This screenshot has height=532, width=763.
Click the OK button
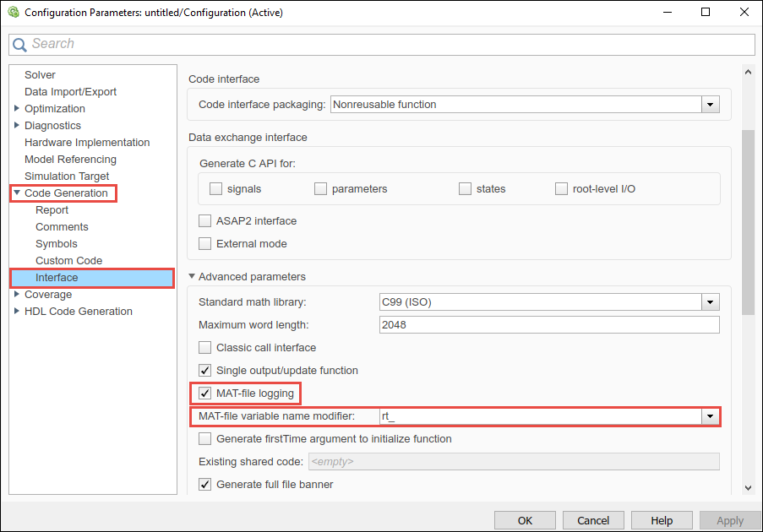525,520
